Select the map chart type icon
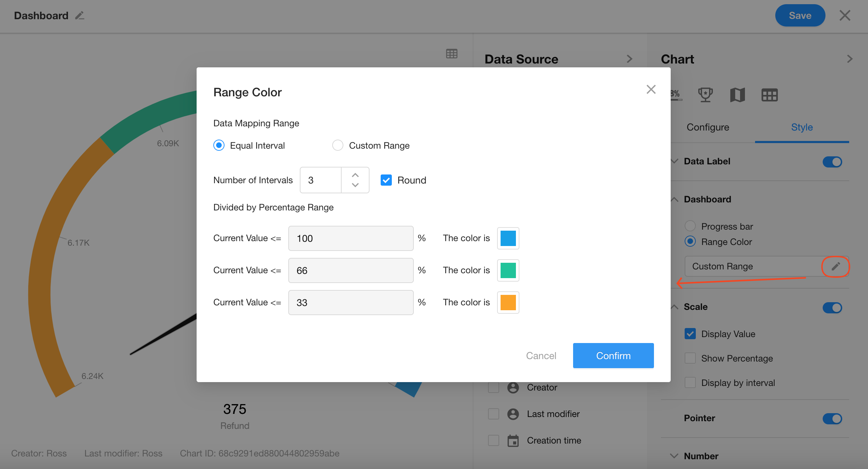 pyautogui.click(x=737, y=95)
